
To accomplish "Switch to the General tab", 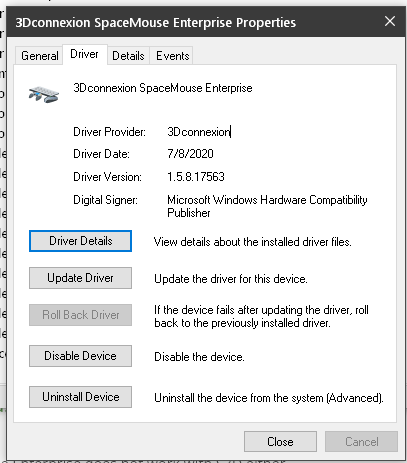I will (x=39, y=56).
